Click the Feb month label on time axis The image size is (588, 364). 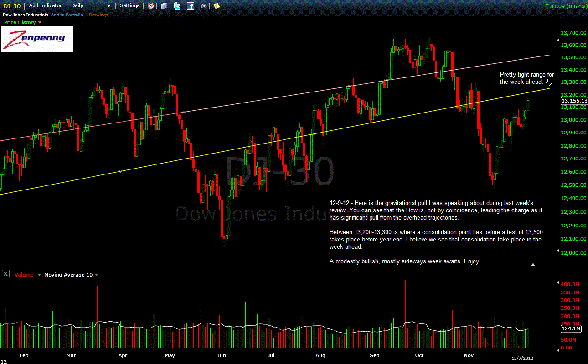click(24, 355)
